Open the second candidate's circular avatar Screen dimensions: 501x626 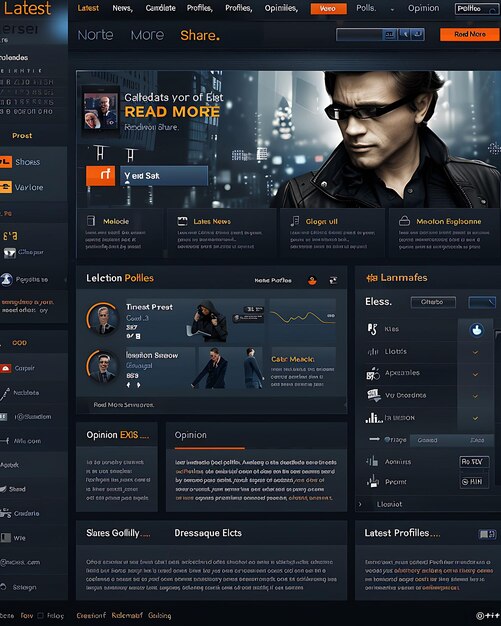click(x=103, y=366)
